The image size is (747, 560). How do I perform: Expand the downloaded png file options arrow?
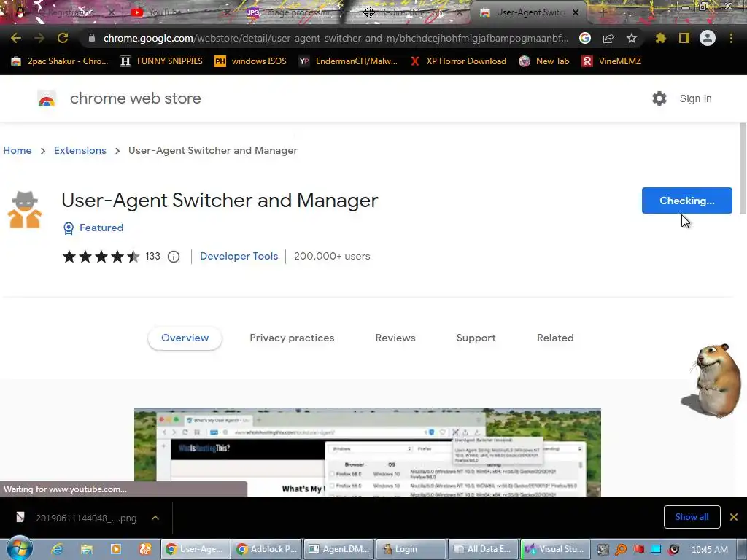click(x=155, y=518)
